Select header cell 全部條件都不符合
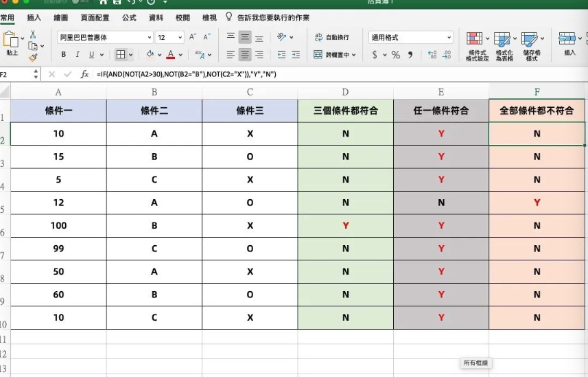This screenshot has height=377, width=588. pyautogui.click(x=537, y=111)
